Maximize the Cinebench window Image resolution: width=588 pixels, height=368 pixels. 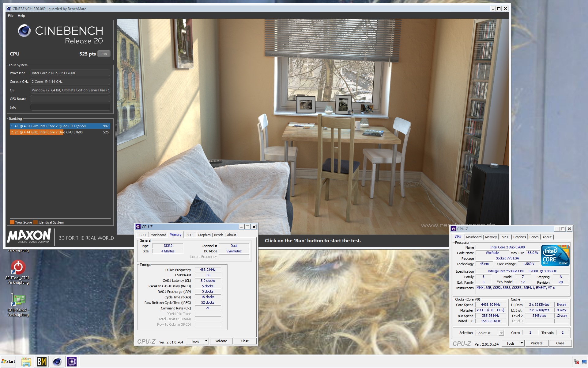pyautogui.click(x=499, y=9)
